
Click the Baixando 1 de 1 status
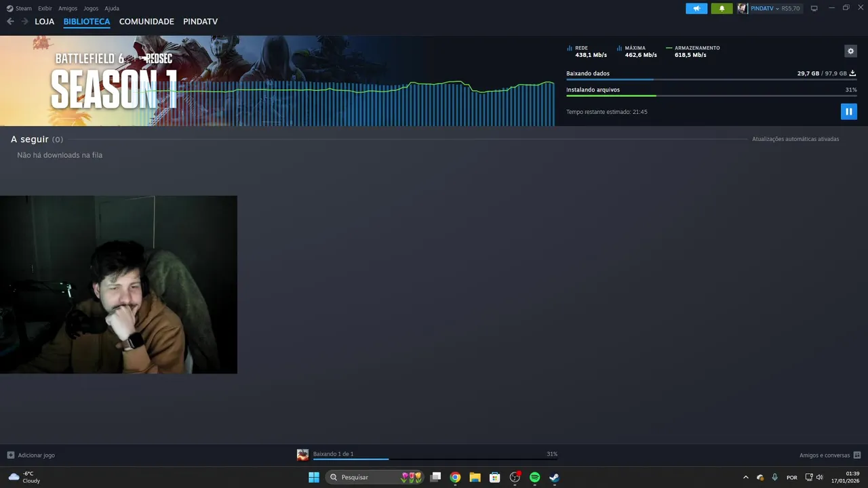333,454
